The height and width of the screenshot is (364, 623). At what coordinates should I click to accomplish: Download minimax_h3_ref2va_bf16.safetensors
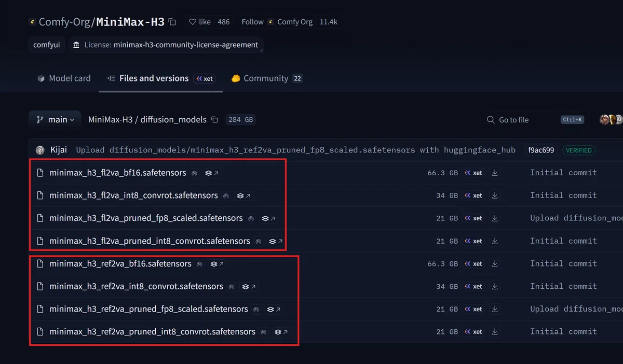495,264
